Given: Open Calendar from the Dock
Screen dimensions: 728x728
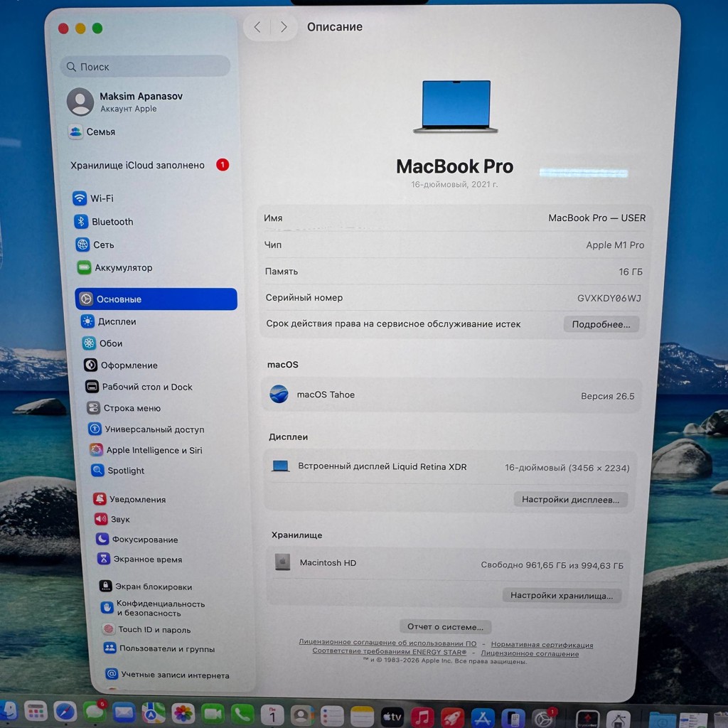Looking at the screenshot, I should [x=272, y=715].
